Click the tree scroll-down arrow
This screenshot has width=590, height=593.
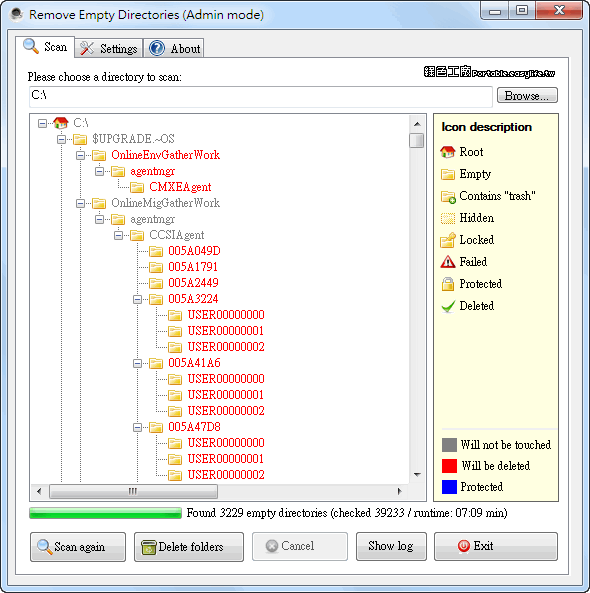coord(417,474)
